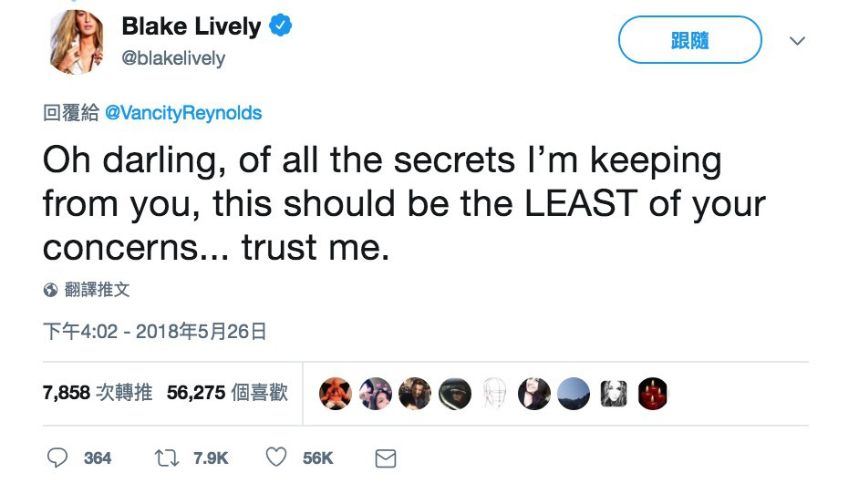Click the @blakelively handle
Screen dimensions: 859x504
pyautogui.click(x=173, y=58)
